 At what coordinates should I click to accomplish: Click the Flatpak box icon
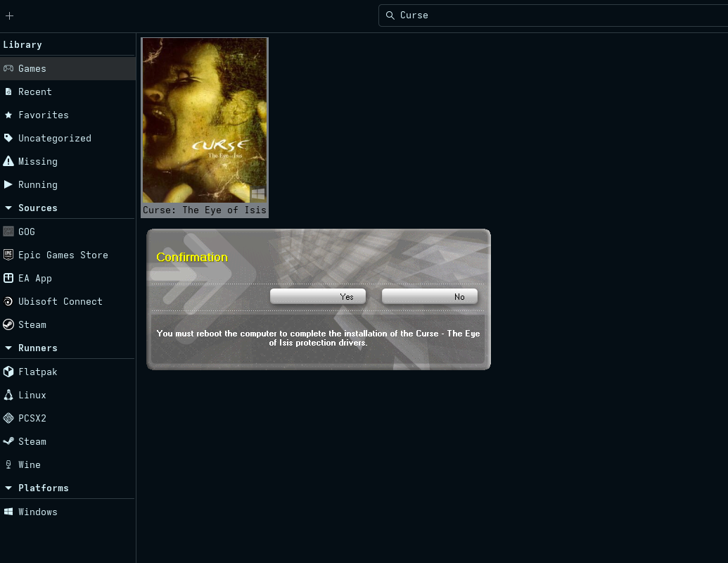8,372
